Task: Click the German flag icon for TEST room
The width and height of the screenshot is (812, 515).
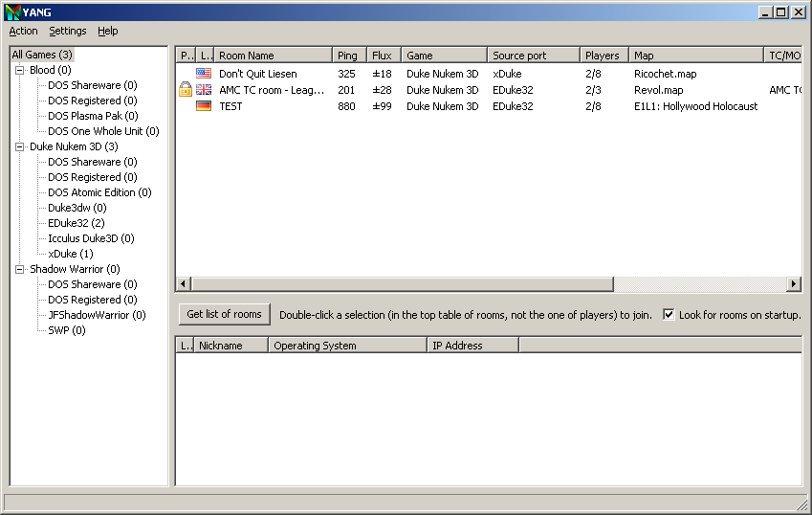Action: coord(204,106)
